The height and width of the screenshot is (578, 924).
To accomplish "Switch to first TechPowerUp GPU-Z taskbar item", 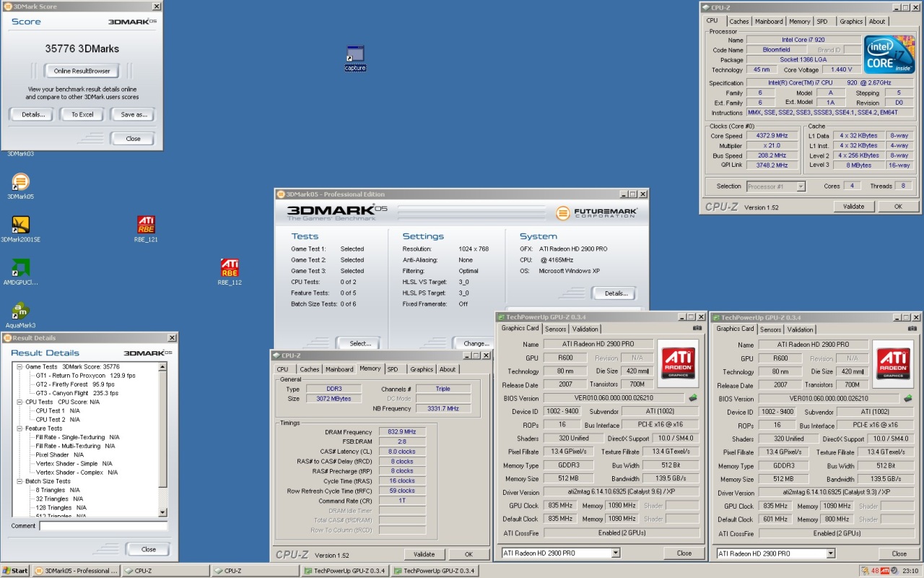I will [x=344, y=571].
